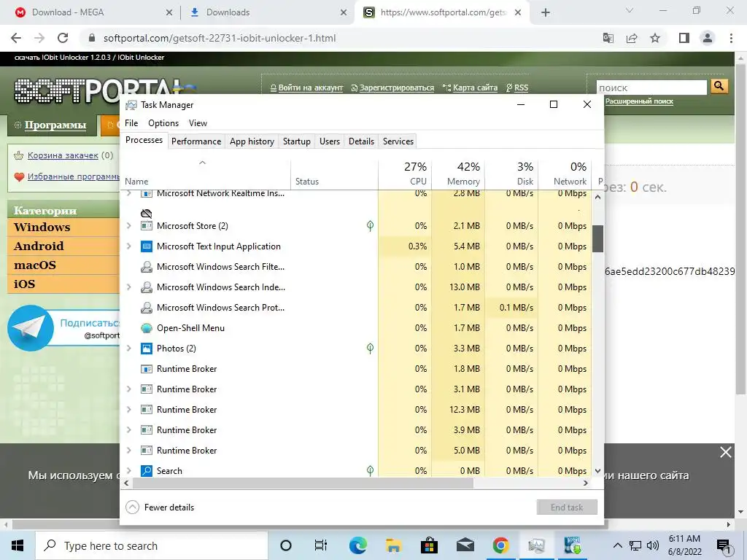This screenshot has width=747, height=560.
Task: Click the Microsoft Store process icon
Action: click(147, 226)
